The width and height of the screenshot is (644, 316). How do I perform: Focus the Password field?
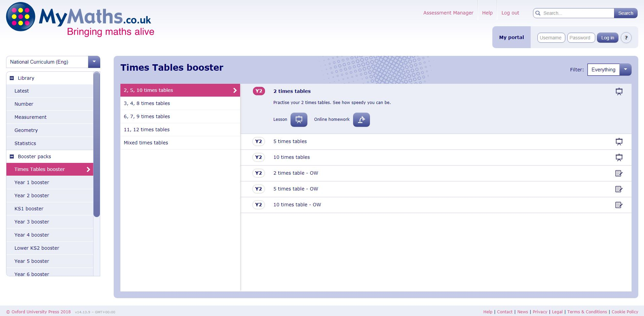point(581,38)
